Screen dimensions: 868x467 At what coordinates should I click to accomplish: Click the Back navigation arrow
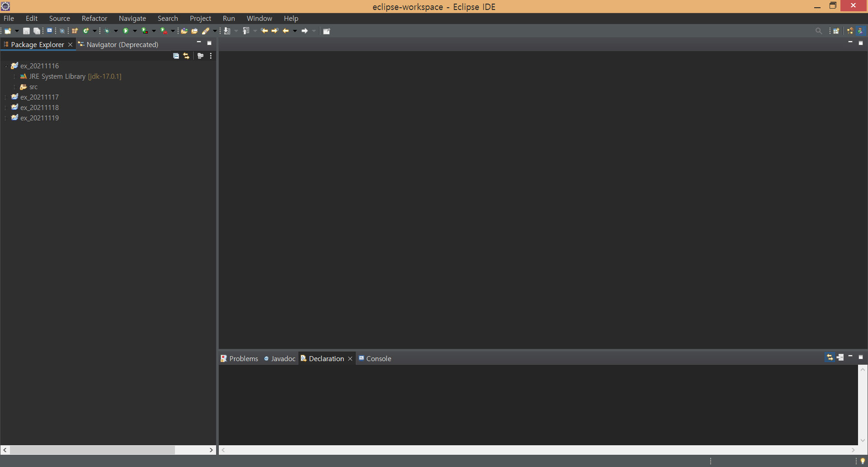[286, 31]
